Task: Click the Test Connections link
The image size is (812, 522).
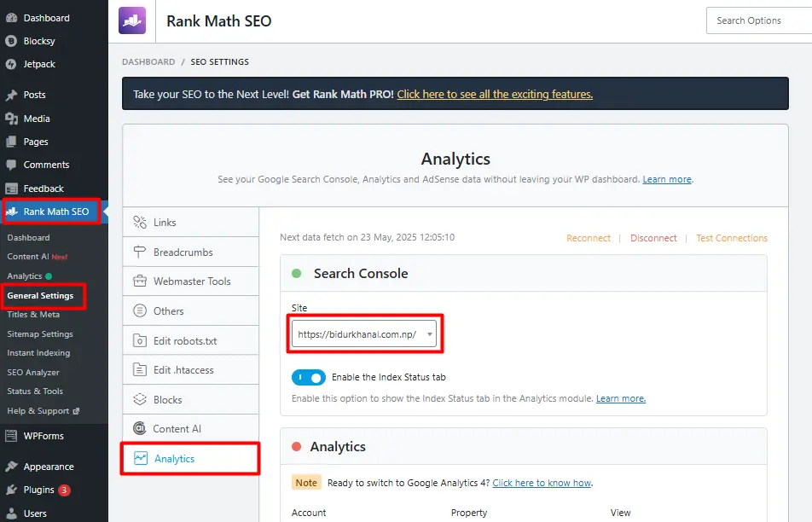Action: [x=731, y=238]
